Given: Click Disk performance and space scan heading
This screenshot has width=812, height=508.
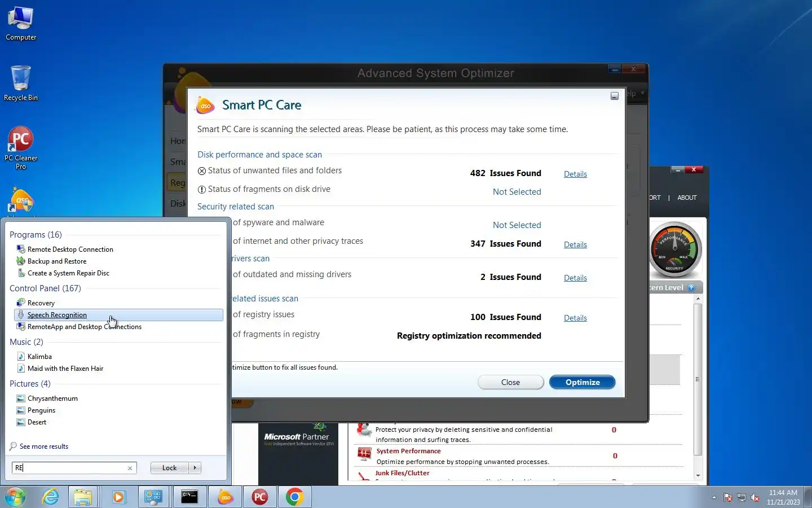Looking at the screenshot, I should point(259,155).
